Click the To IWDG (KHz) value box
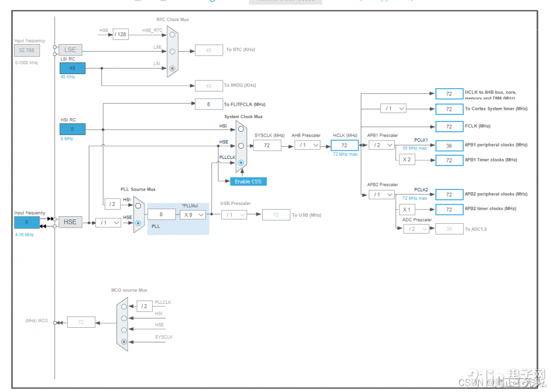Viewport: 551px width, 392px height. coord(209,85)
